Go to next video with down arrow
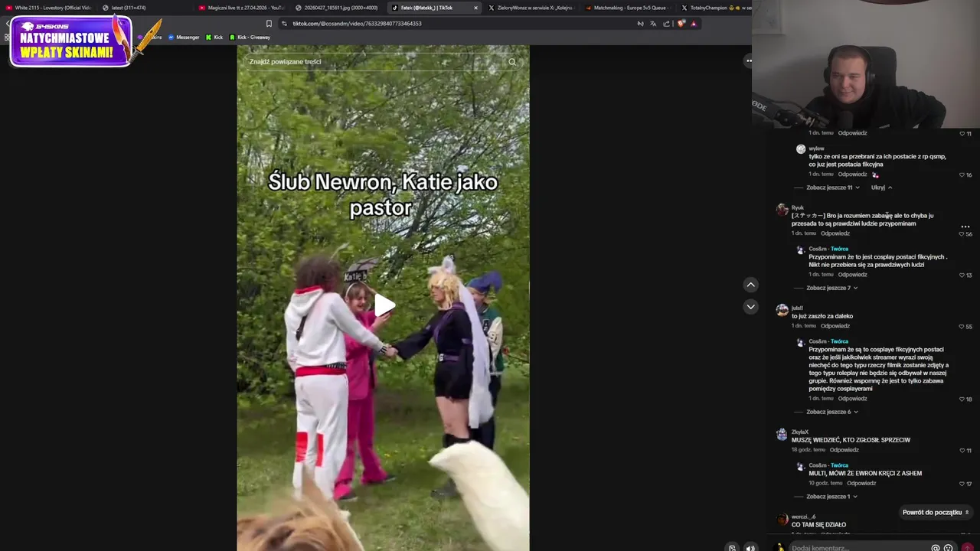This screenshot has width=980, height=551. tap(750, 306)
